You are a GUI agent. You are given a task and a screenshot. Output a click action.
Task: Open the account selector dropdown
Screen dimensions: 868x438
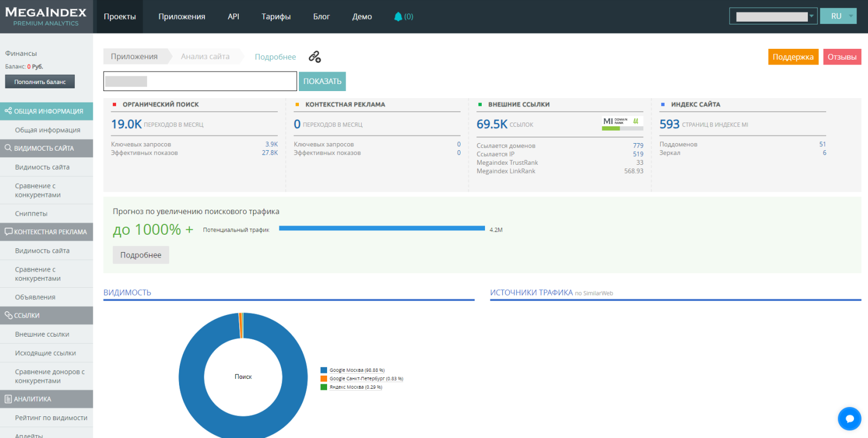pos(773,16)
